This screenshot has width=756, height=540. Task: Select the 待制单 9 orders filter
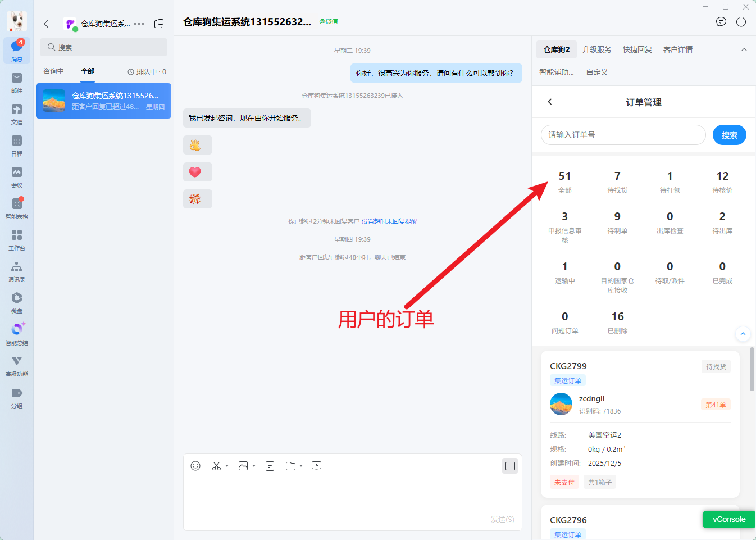click(617, 223)
